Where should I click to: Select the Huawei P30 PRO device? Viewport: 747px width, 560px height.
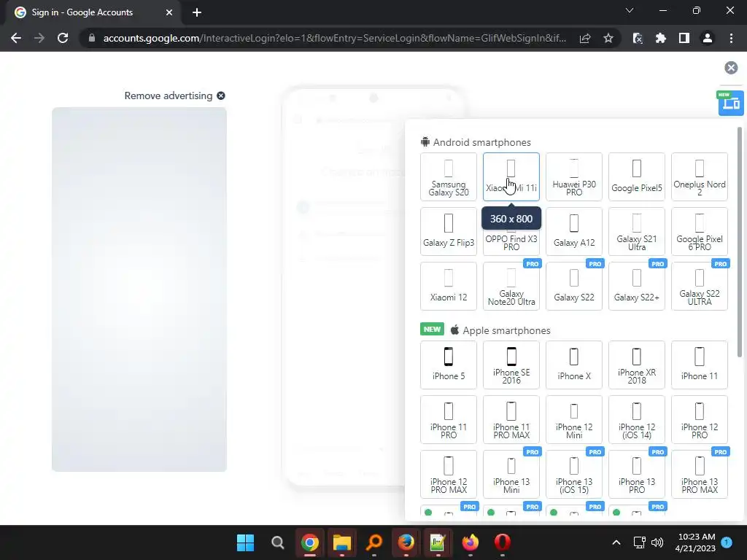point(574,176)
